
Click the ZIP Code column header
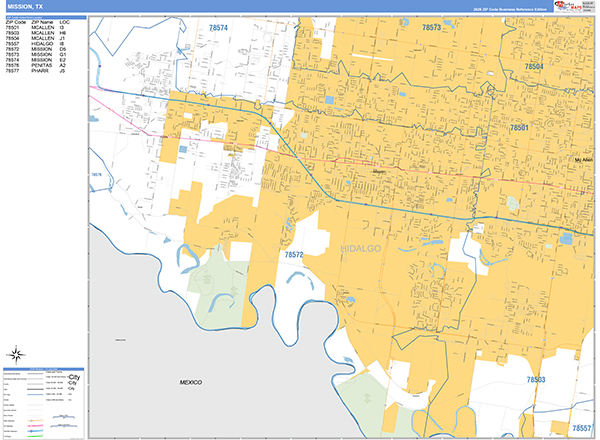pos(16,21)
